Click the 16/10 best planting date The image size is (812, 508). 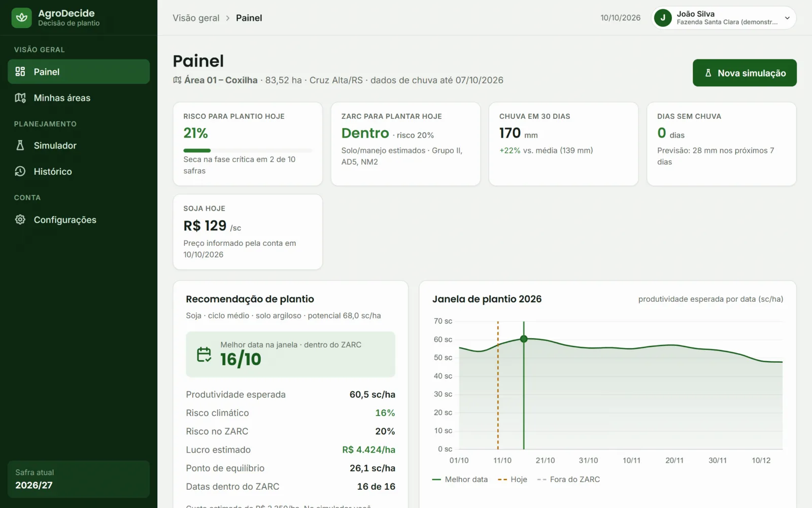click(241, 360)
